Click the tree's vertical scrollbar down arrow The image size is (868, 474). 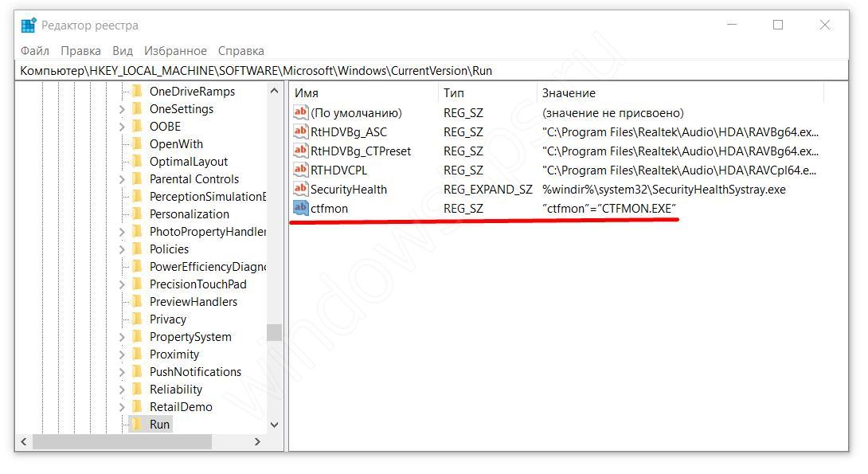275,425
